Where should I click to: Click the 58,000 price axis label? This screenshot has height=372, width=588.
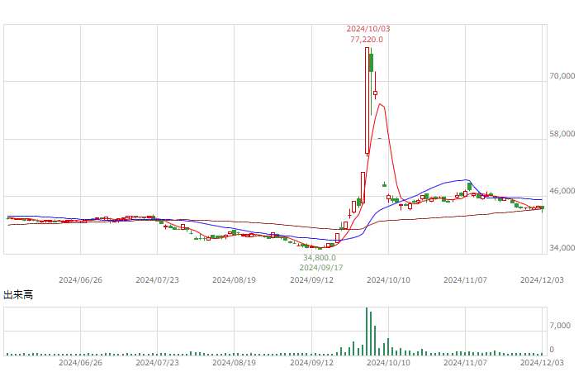[562, 134]
